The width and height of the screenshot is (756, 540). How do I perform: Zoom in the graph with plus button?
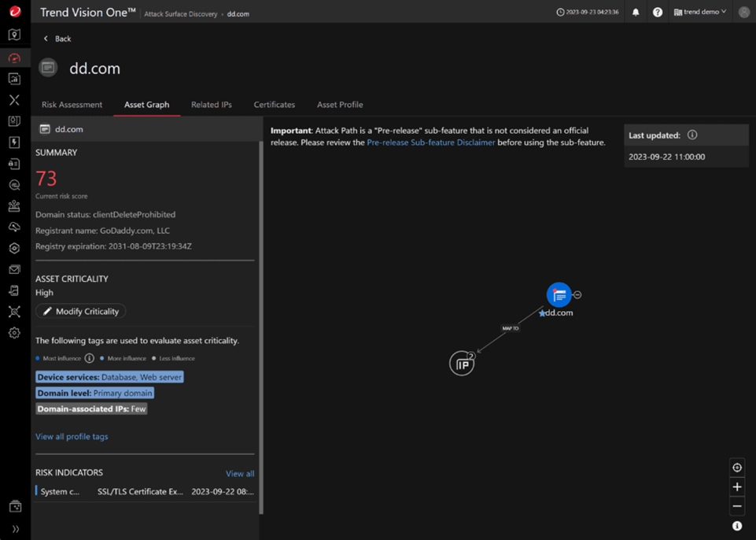[x=737, y=487]
